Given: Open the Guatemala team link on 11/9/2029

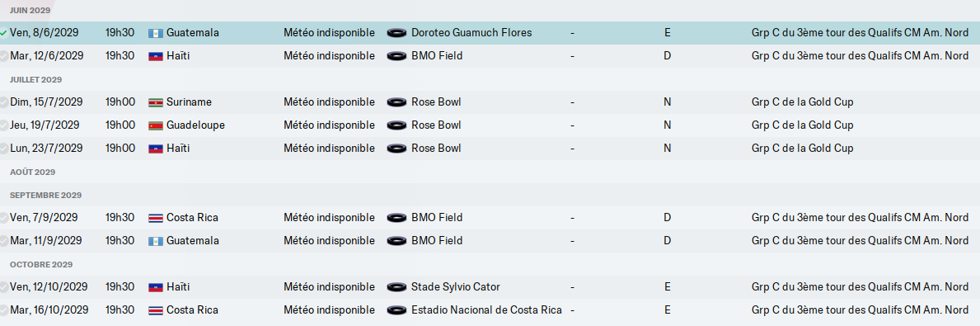Looking at the screenshot, I should coord(193,241).
